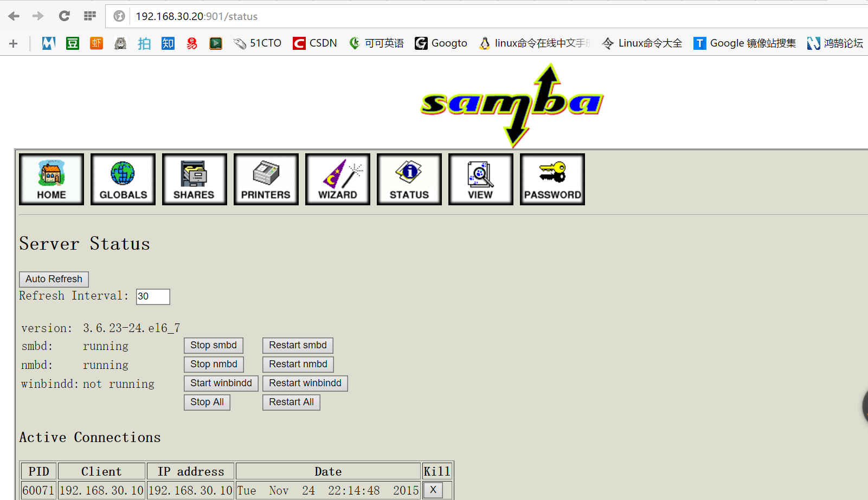The height and width of the screenshot is (500, 868).
Task: Click the Samba logo image
Action: 512,106
